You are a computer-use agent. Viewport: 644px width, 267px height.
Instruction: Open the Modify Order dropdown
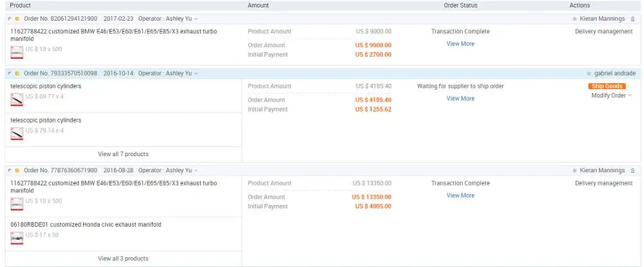click(x=611, y=95)
